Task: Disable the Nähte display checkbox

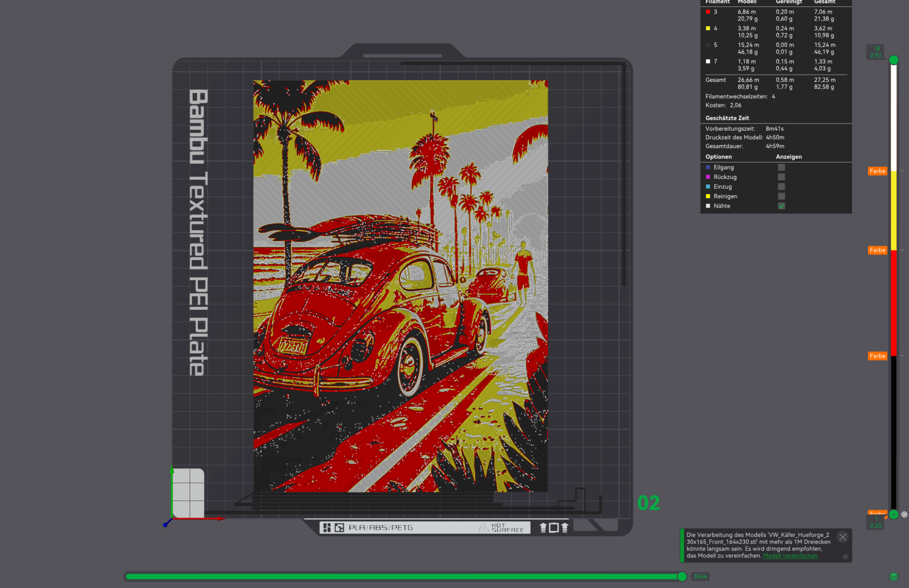Action: tap(781, 206)
